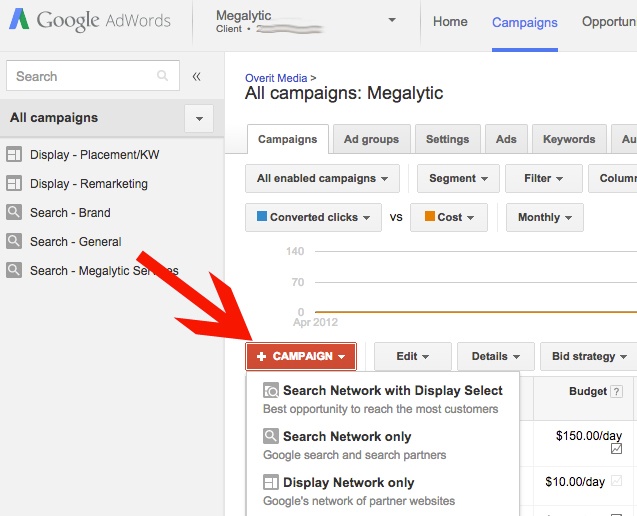Collapse the sidebar with double-chevron icon

pyautogui.click(x=196, y=76)
